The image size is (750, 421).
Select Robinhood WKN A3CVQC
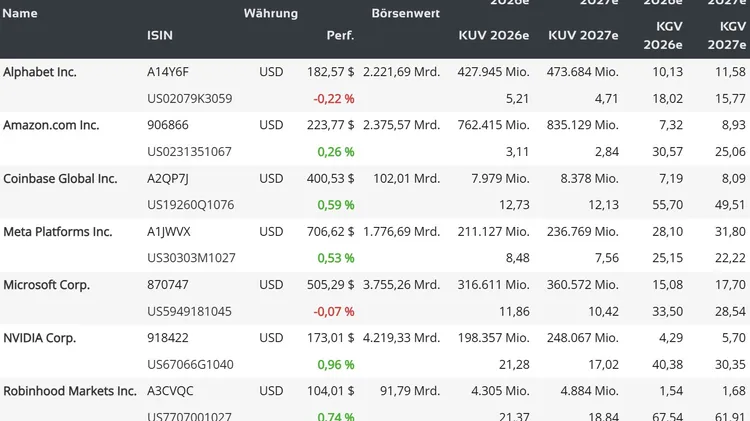coord(170,391)
